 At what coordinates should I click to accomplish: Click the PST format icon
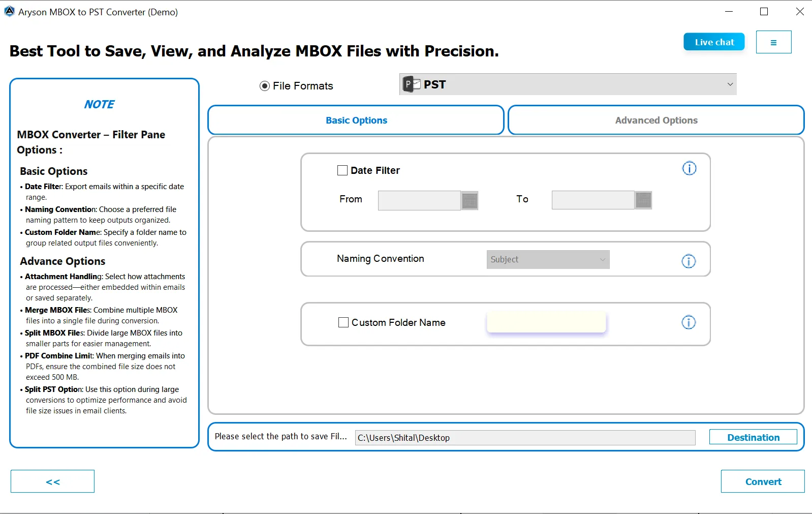coord(412,84)
